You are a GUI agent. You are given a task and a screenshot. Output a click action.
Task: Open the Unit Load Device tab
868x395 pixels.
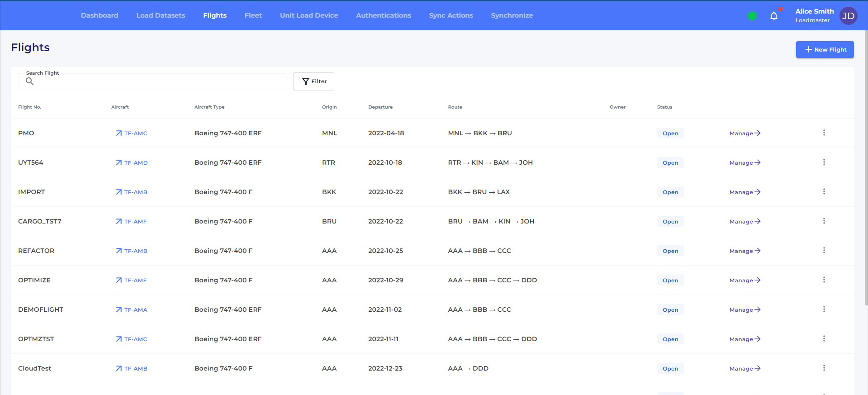click(x=309, y=15)
